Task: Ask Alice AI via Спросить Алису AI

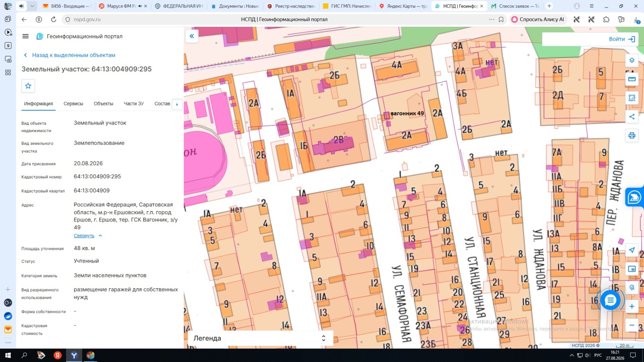Action: 538,19
